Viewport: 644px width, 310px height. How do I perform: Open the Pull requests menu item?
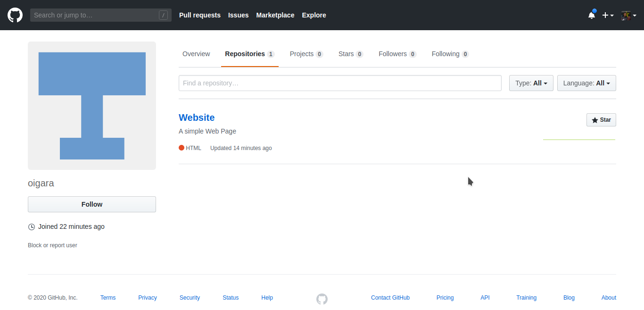coord(199,15)
